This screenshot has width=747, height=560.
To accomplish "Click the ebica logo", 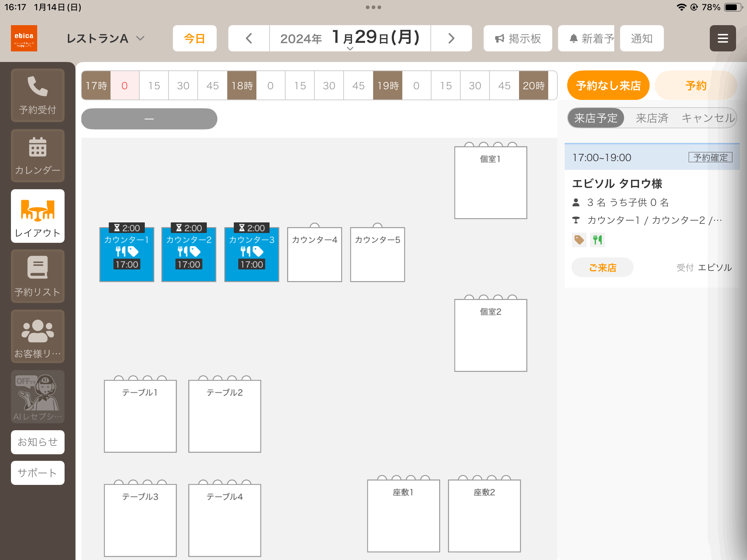I will pyautogui.click(x=24, y=38).
